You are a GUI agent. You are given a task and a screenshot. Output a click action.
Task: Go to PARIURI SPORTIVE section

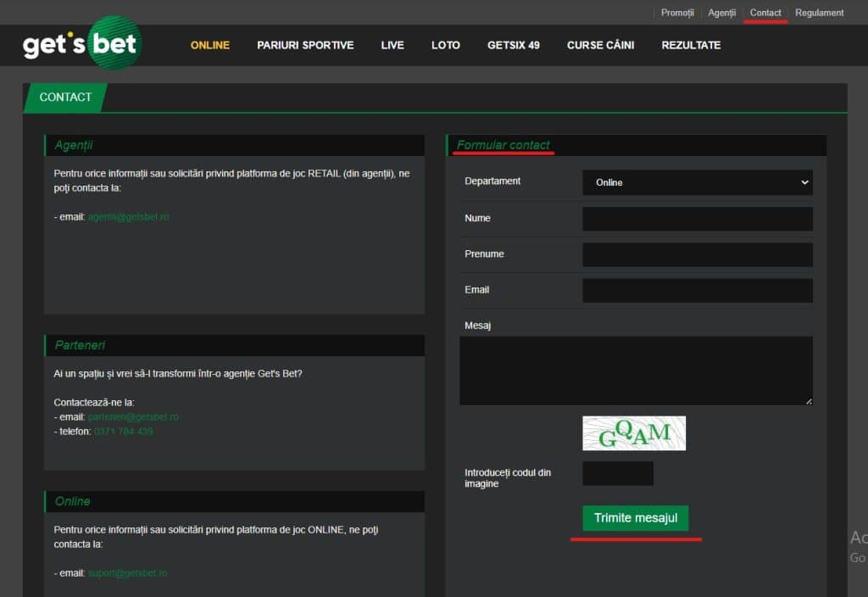[x=305, y=46]
